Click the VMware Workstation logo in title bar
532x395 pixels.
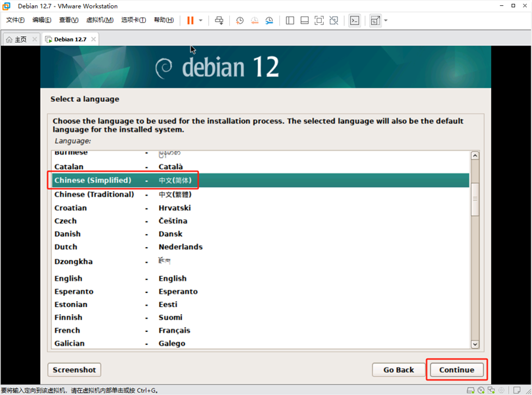7,6
